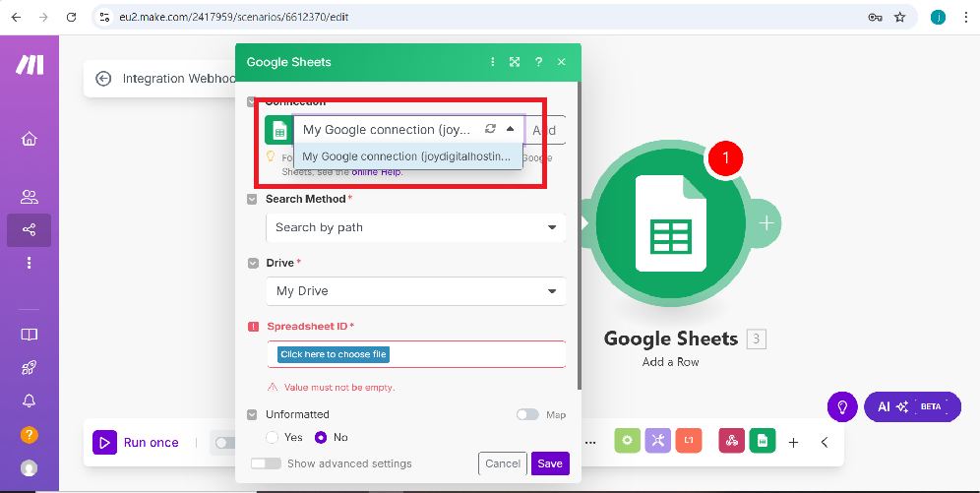Open the Google Sheets panel three-dot menu

point(493,62)
